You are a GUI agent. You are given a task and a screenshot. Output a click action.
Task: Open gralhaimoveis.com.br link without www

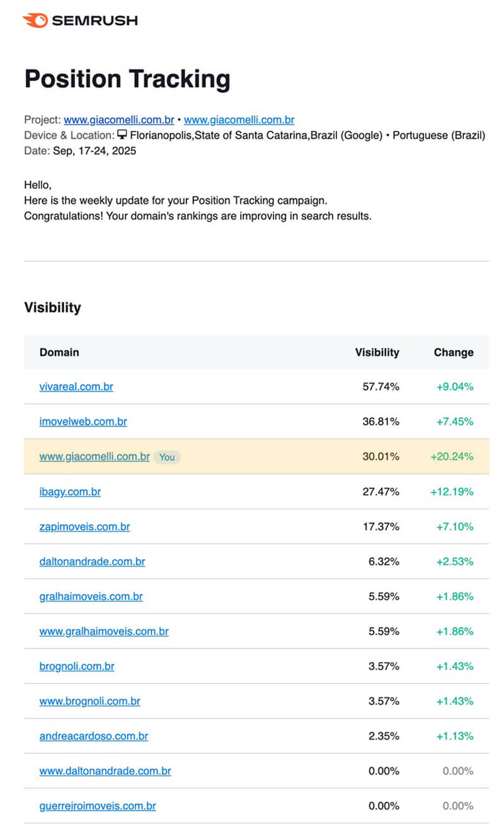pyautogui.click(x=91, y=597)
